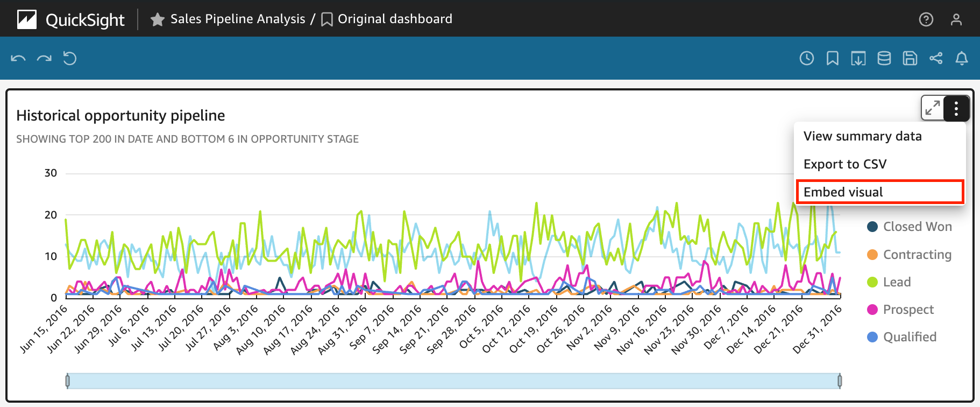Open the alerts bell icon
This screenshot has height=407, width=980.
[x=962, y=58]
